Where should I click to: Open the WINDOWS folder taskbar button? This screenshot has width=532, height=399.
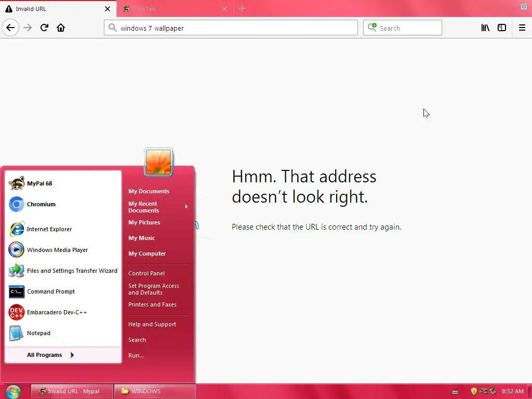155,391
